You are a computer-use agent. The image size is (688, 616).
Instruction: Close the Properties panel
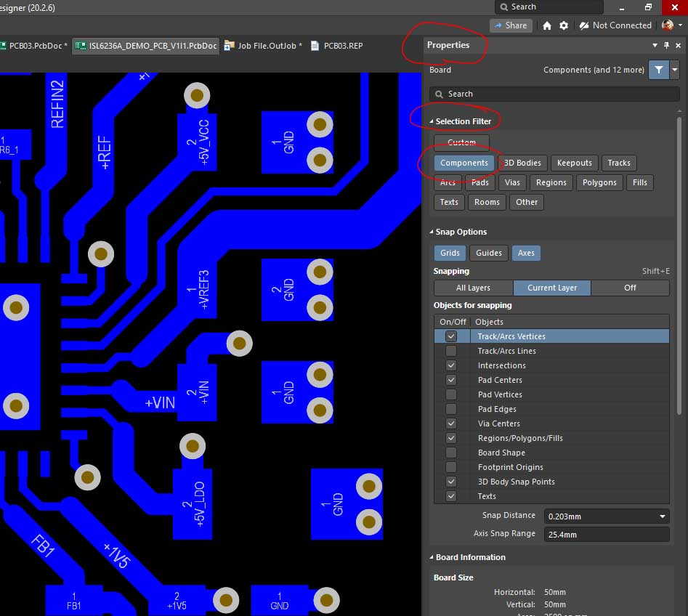click(x=679, y=45)
